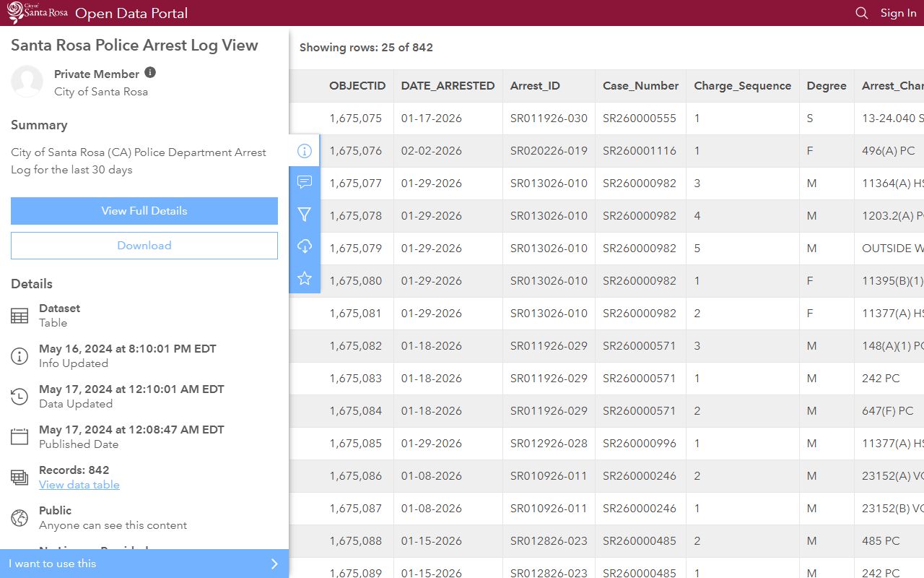924x578 pixels.
Task: Click the Case_Number column header
Action: [x=640, y=86]
